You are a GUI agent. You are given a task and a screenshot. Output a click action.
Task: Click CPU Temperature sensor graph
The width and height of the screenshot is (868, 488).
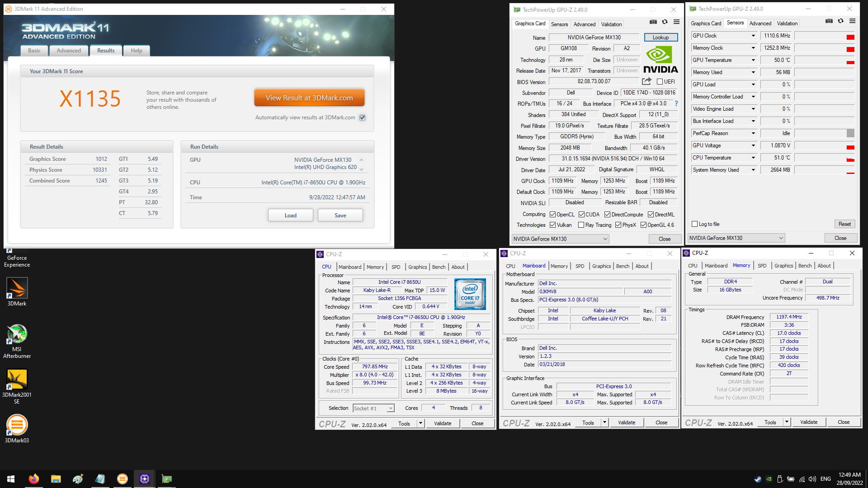(824, 158)
